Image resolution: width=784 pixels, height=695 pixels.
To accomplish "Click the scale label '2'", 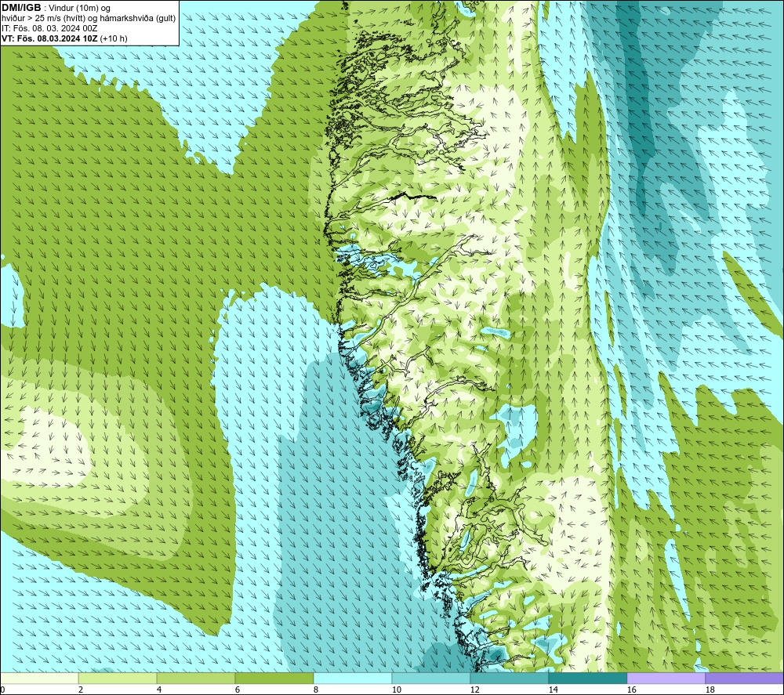I will click(x=81, y=690).
